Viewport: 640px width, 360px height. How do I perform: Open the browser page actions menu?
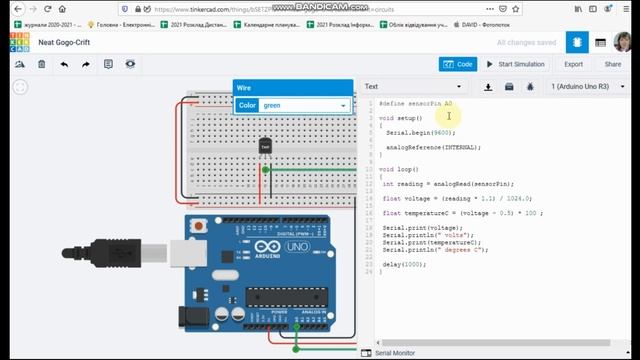click(x=490, y=9)
